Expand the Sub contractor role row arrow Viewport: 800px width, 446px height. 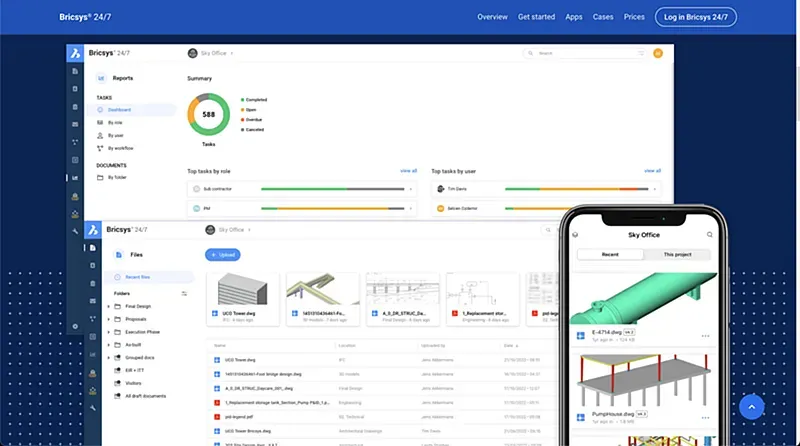point(410,189)
